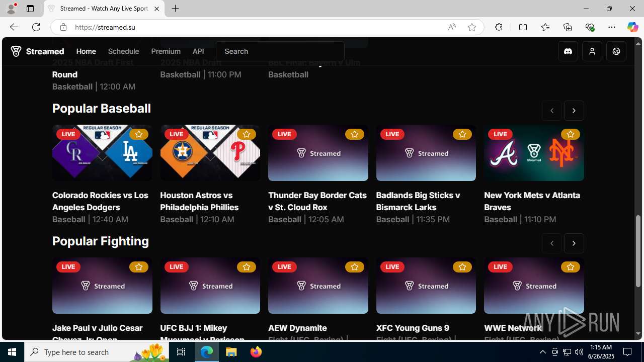Star the Thunder Bay Border Cats game
This screenshot has width=644, height=362.
354,134
